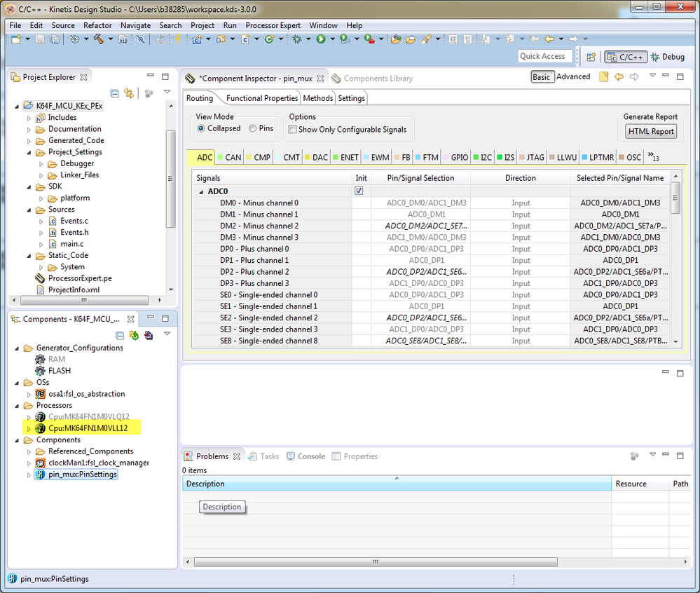Image resolution: width=700 pixels, height=593 pixels.
Task: Uncheck the ADC0 Init checkbox
Action: (x=359, y=191)
